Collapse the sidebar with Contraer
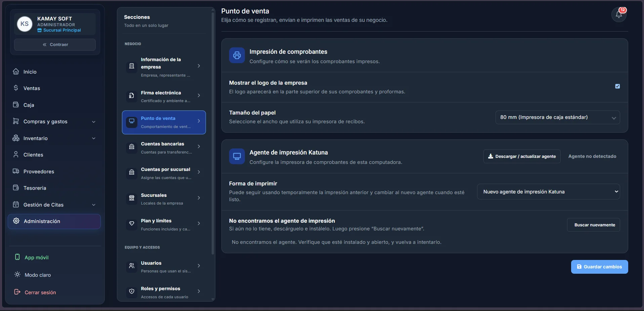This screenshot has width=644, height=311. point(55,45)
